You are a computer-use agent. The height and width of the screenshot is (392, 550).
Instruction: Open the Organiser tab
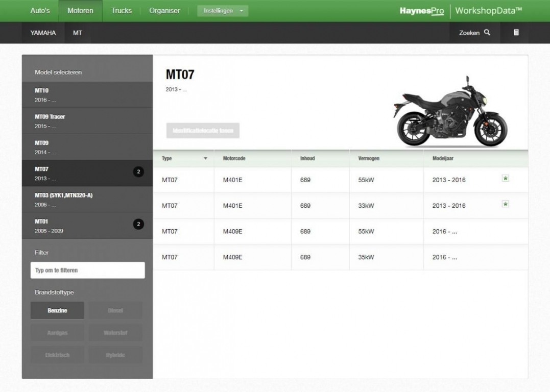[x=164, y=11]
